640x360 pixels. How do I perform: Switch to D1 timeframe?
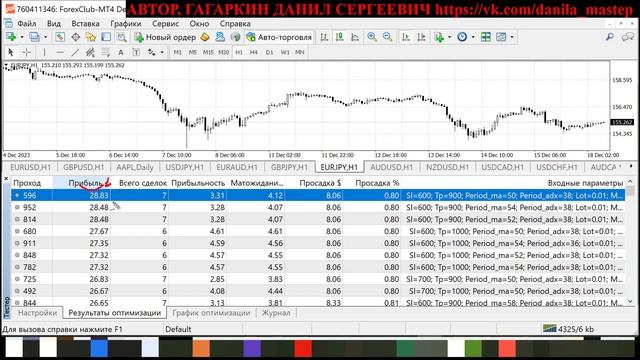tap(269, 52)
